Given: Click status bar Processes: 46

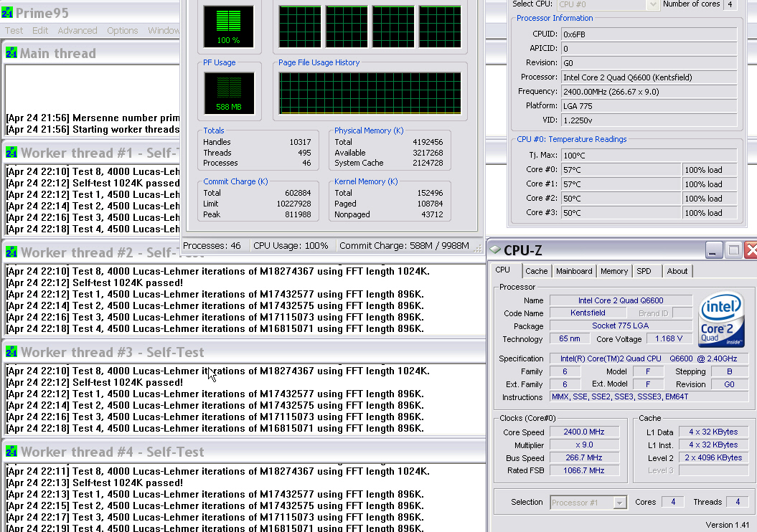Looking at the screenshot, I should point(212,245).
